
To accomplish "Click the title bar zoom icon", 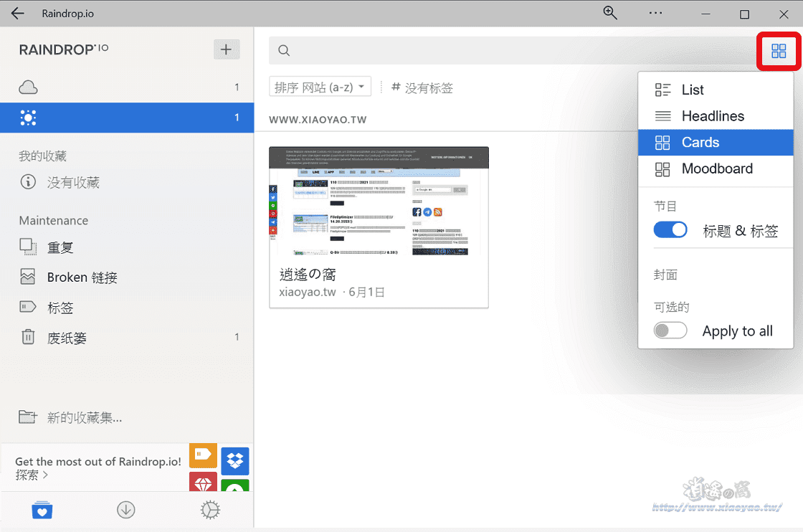I will tap(609, 13).
